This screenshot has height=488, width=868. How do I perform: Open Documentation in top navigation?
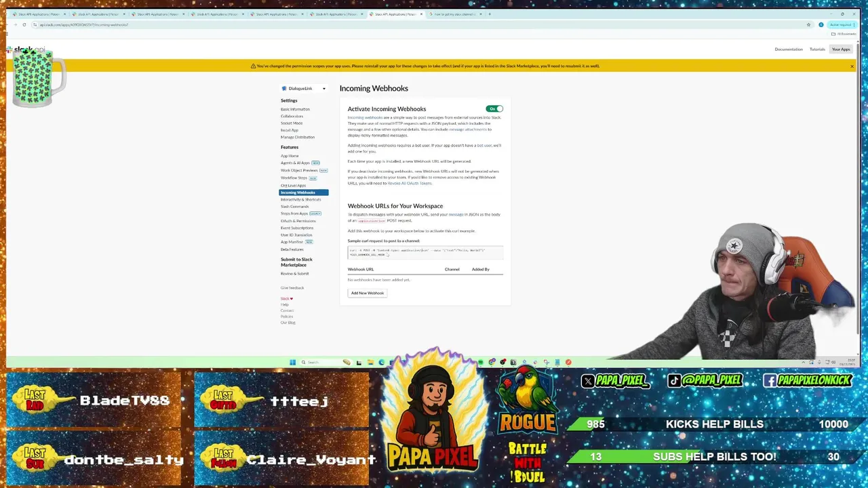tap(789, 49)
